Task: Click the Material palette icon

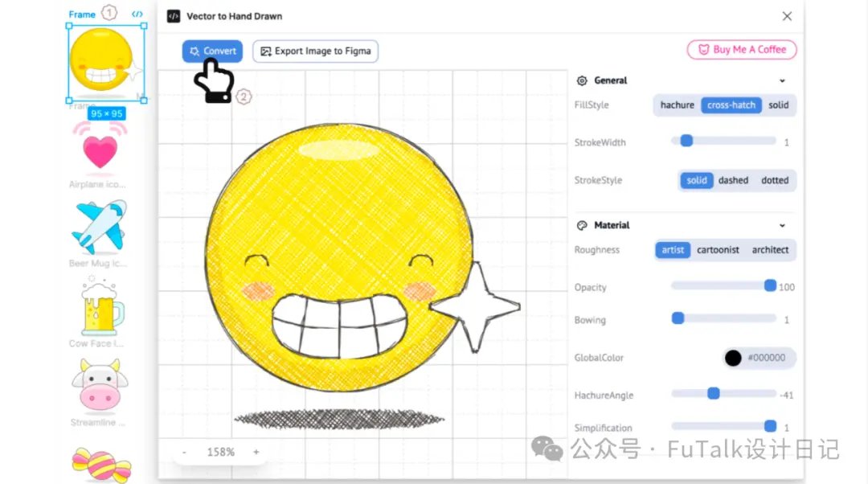Action: pos(582,225)
